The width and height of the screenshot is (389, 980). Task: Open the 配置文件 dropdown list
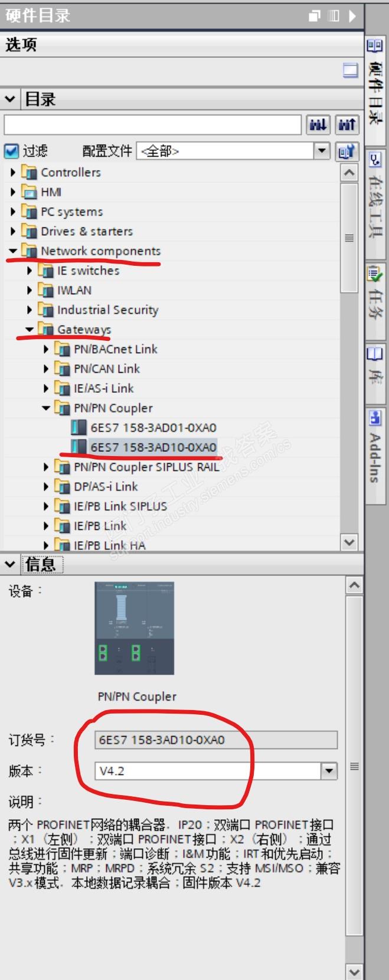point(321,151)
